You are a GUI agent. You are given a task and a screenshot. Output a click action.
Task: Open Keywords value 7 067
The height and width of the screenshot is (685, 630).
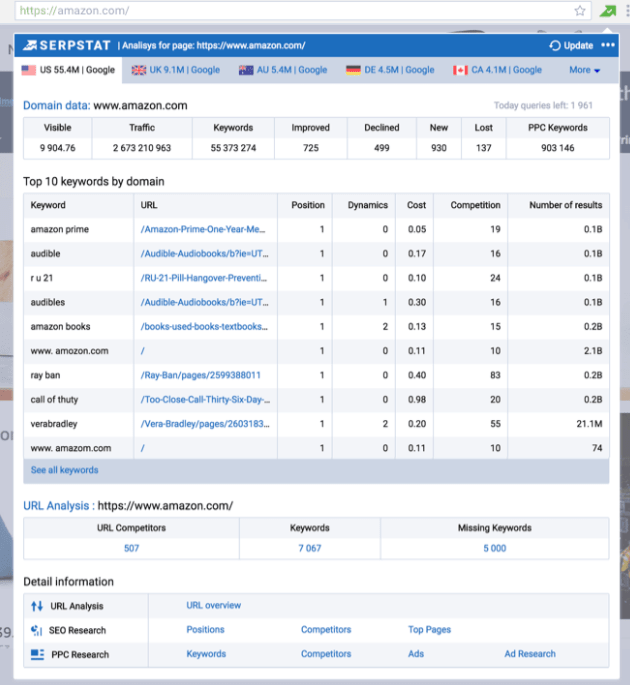[x=310, y=548]
